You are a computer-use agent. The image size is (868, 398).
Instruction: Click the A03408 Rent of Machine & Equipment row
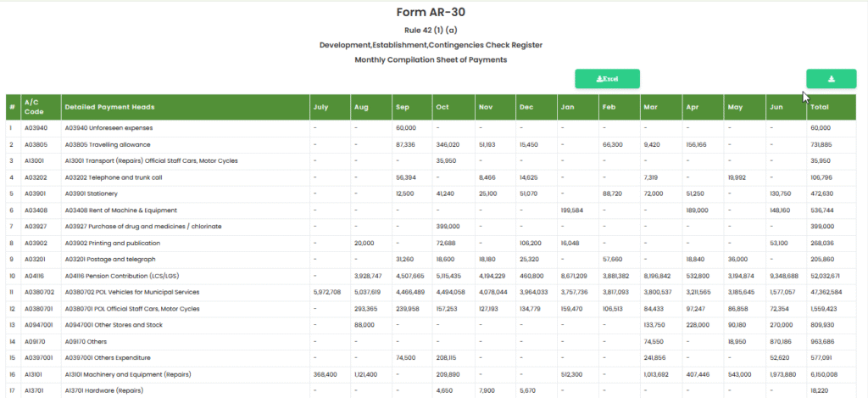coord(120,210)
